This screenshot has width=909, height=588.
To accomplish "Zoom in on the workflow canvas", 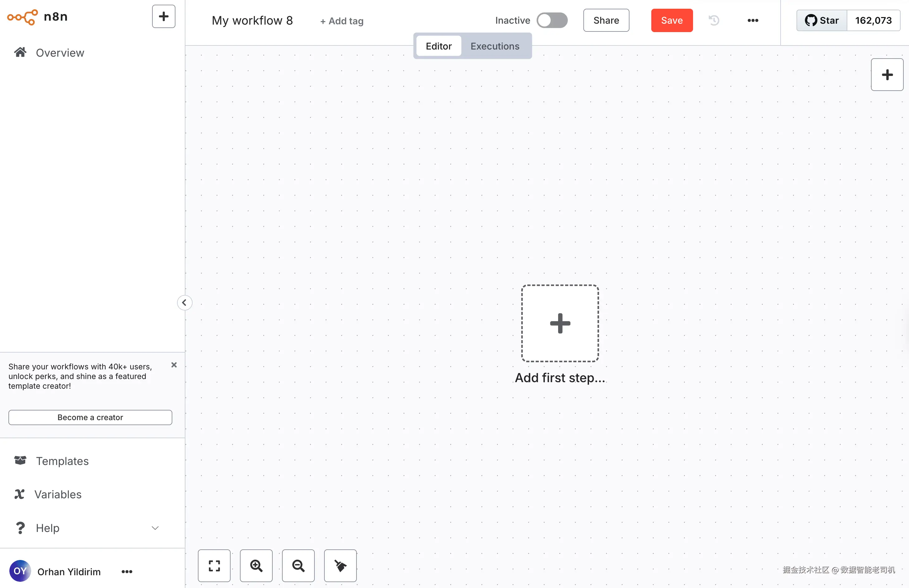I will tap(256, 566).
